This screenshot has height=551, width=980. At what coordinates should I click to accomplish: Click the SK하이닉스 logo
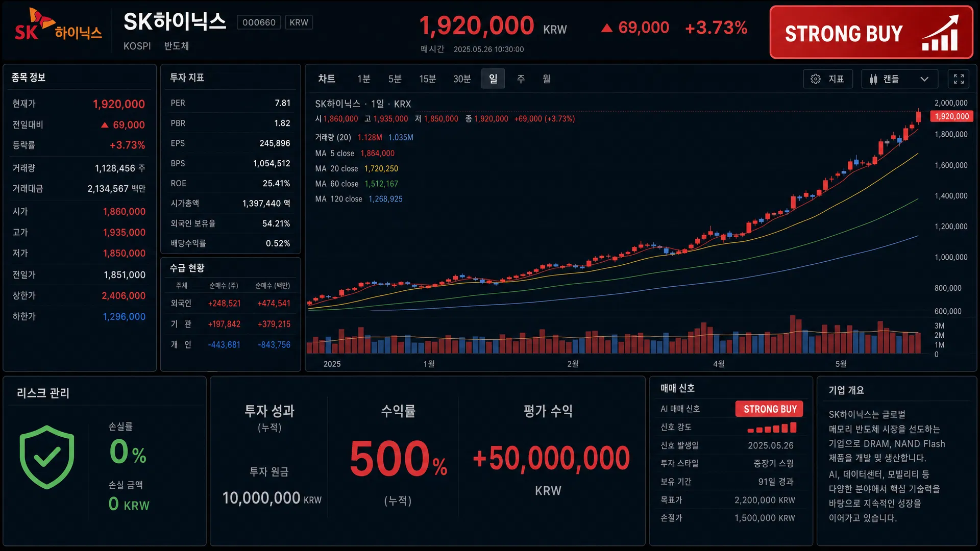(58, 24)
